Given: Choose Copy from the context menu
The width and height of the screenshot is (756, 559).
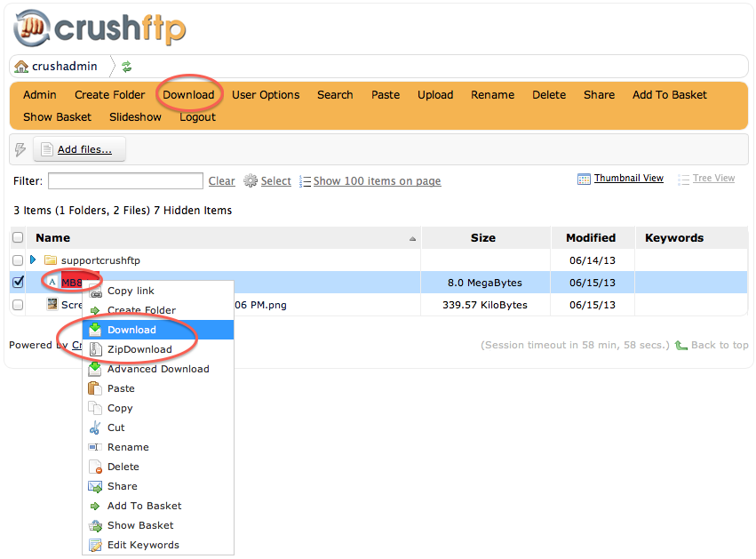Looking at the screenshot, I should 158,408.
